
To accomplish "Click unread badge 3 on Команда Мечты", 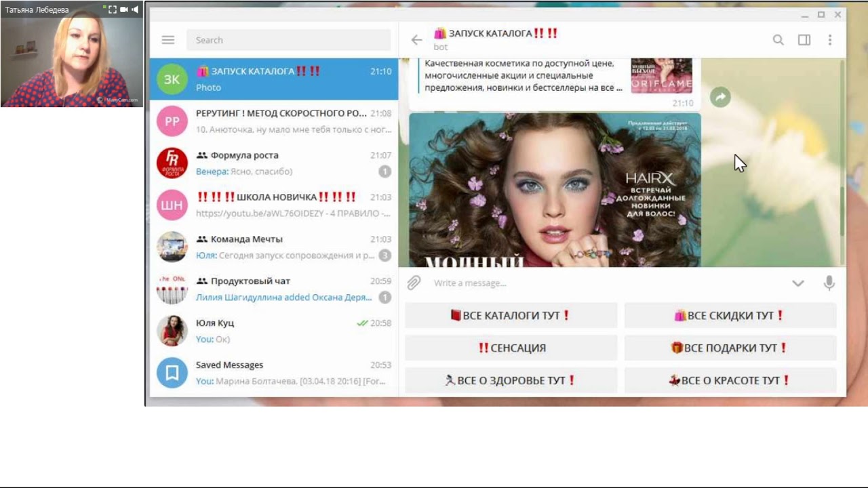I will [x=384, y=256].
